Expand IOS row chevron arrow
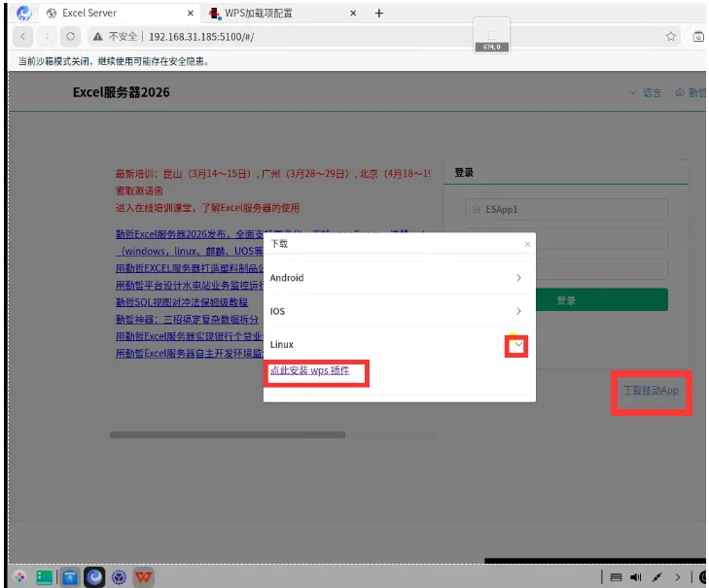The image size is (709, 588). (x=518, y=311)
